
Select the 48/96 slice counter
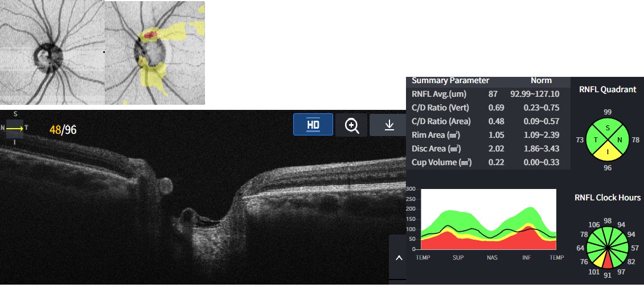click(x=63, y=130)
